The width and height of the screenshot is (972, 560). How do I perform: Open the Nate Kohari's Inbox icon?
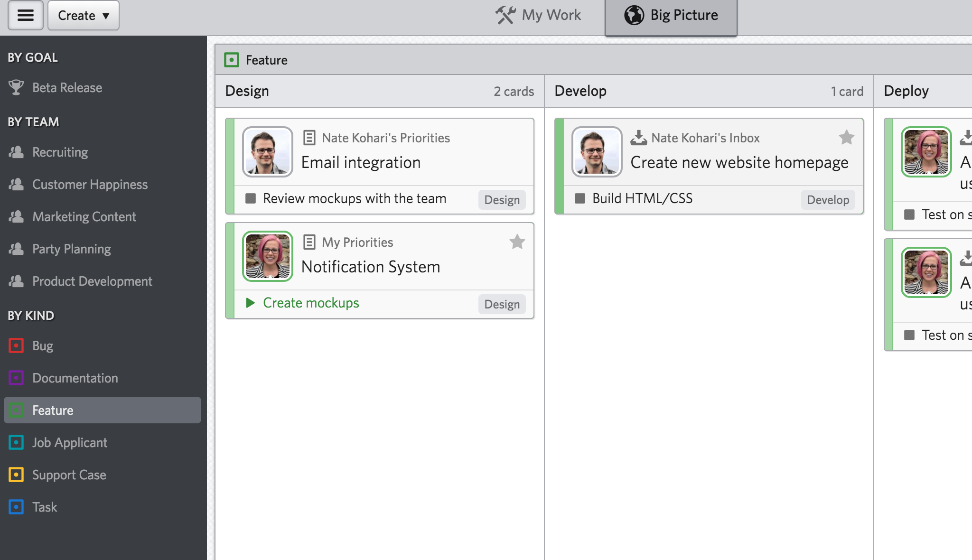tap(638, 138)
